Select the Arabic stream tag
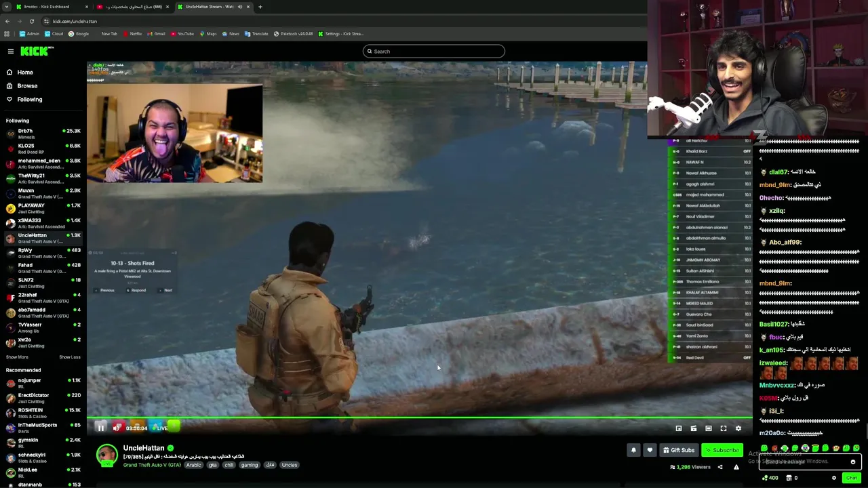The height and width of the screenshot is (488, 868). tap(194, 465)
